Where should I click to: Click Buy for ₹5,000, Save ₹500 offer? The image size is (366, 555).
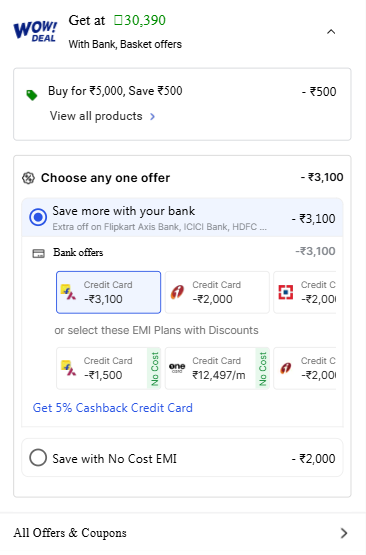click(x=115, y=91)
